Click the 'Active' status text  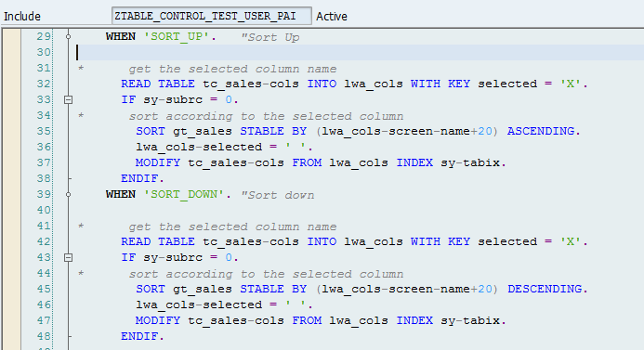click(332, 17)
